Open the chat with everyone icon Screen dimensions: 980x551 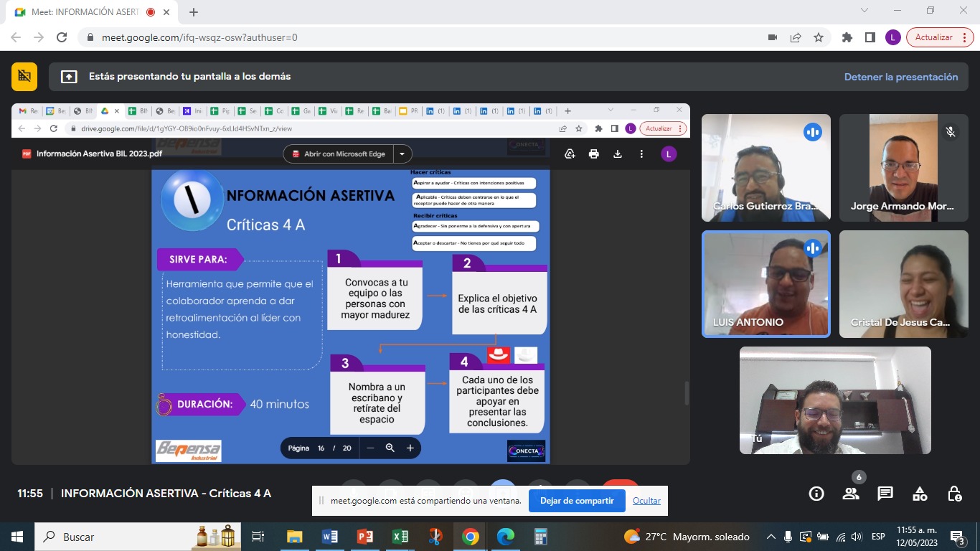point(885,494)
